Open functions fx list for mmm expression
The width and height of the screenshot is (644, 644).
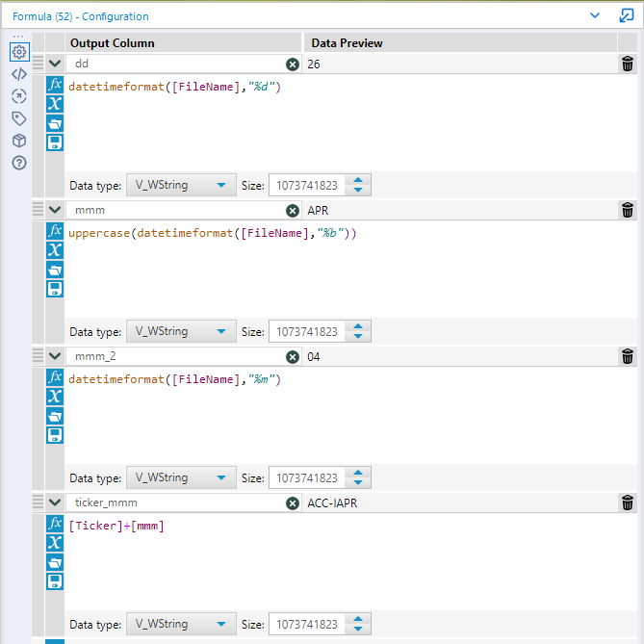pos(55,231)
